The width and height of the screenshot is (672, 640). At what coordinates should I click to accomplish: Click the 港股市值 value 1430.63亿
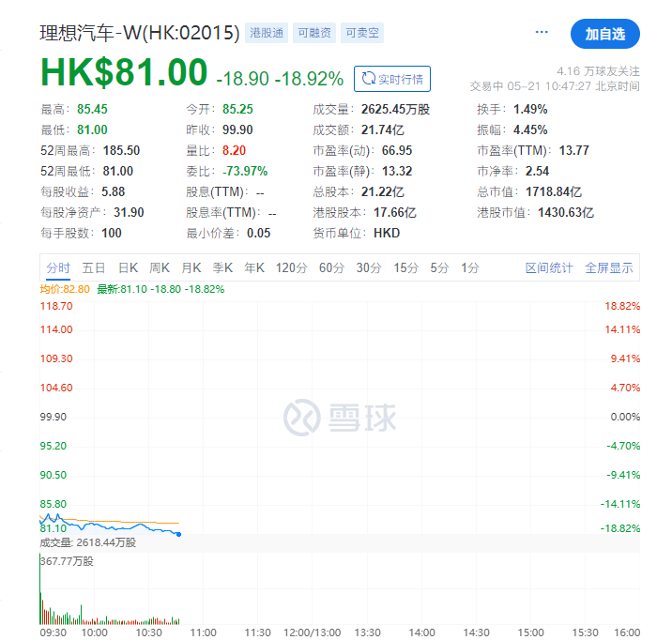click(566, 212)
